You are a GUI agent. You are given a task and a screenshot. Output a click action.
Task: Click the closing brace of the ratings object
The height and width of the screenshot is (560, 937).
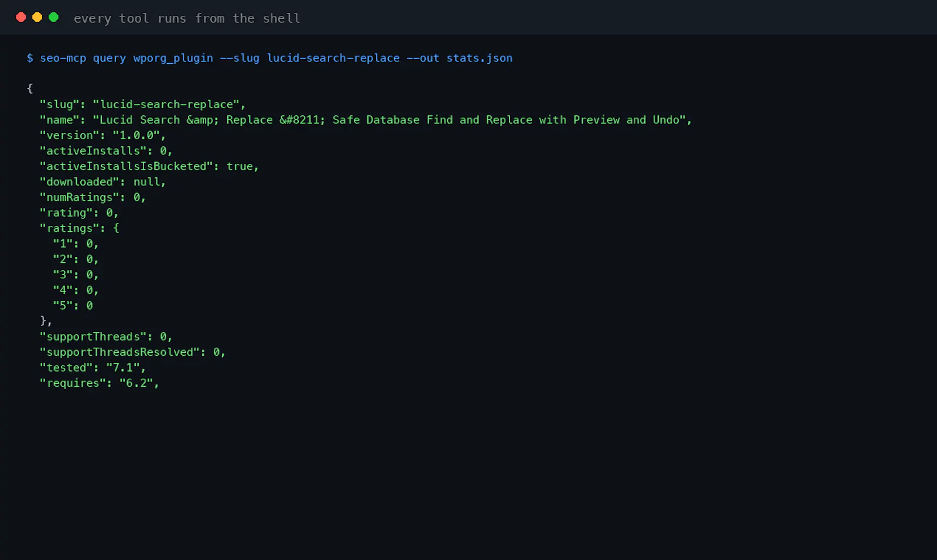[46, 321]
